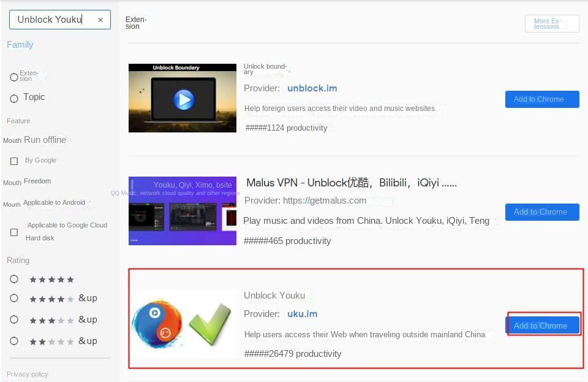The image size is (588, 382).
Task: Add Malus VPN extension to Chrome
Action: click(x=542, y=212)
